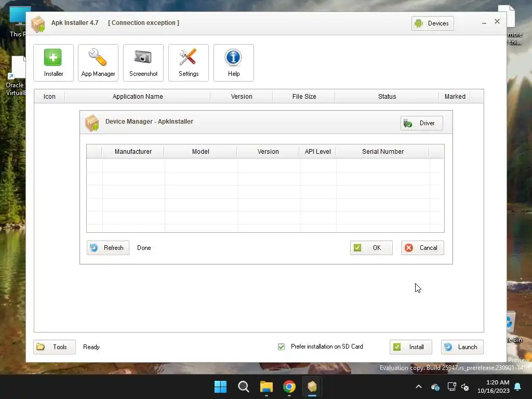
Task: Open File Explorer from taskbar
Action: pyautogui.click(x=267, y=387)
